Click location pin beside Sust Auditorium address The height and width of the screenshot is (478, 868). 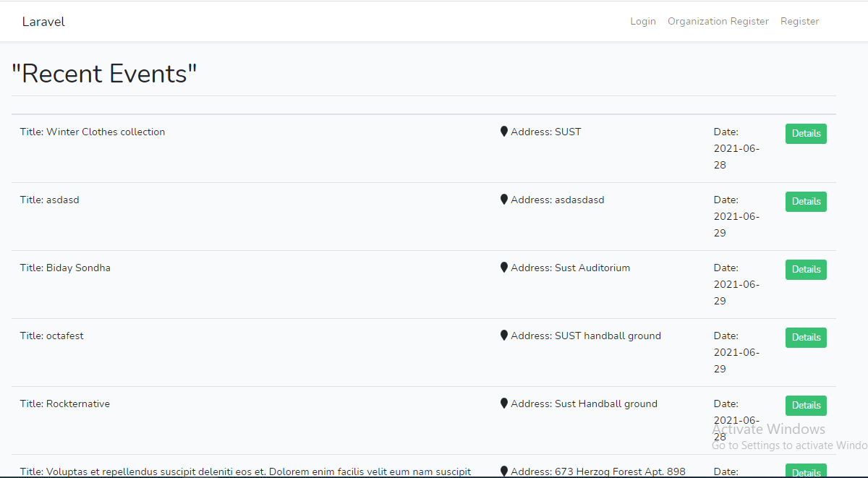(504, 268)
